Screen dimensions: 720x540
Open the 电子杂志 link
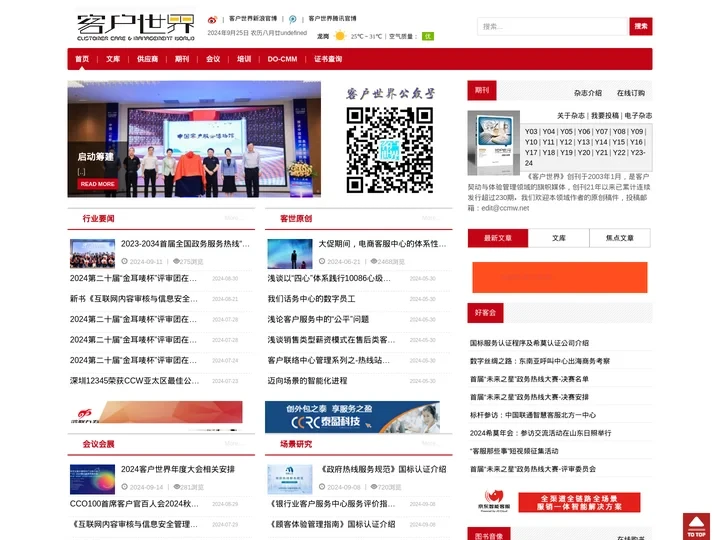tap(638, 116)
